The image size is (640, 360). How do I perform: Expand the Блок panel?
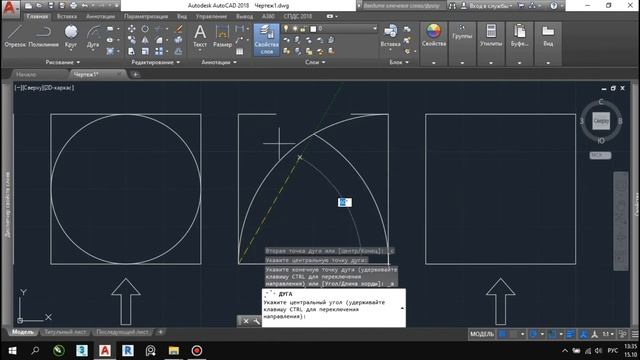(x=399, y=62)
